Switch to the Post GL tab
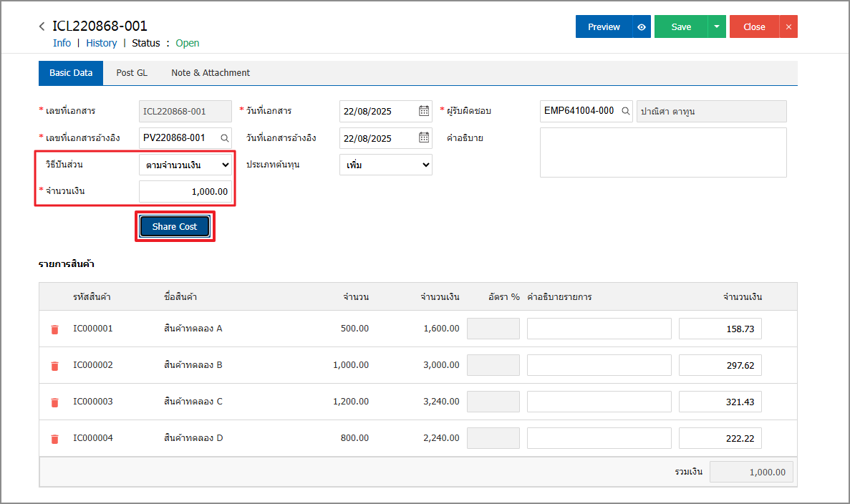This screenshot has width=850, height=504. click(132, 73)
